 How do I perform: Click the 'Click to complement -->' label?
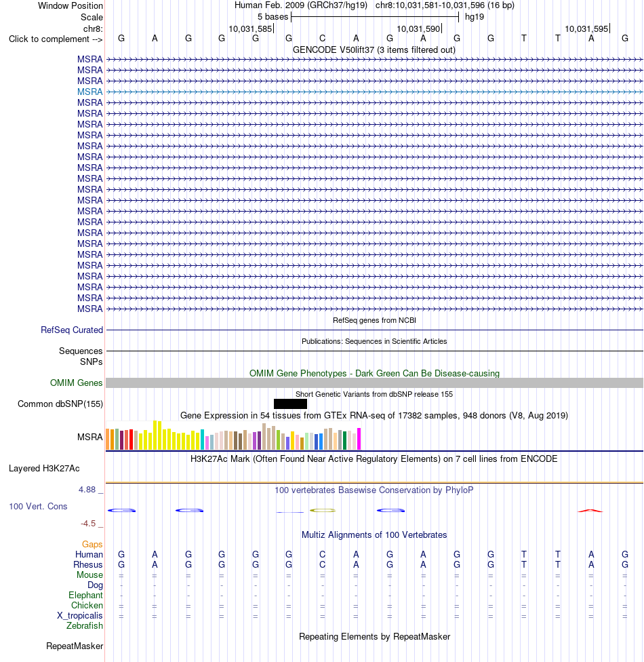click(56, 39)
